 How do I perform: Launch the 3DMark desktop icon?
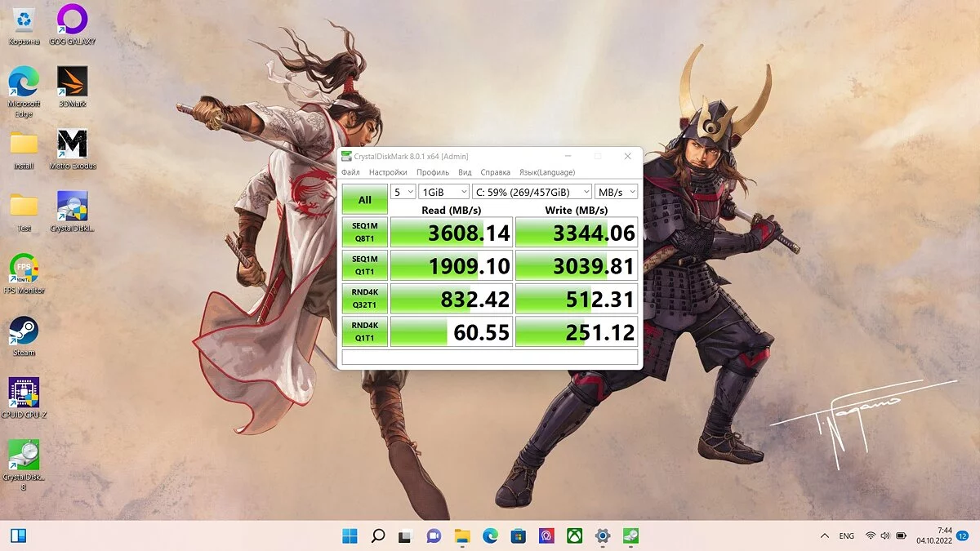click(x=72, y=83)
